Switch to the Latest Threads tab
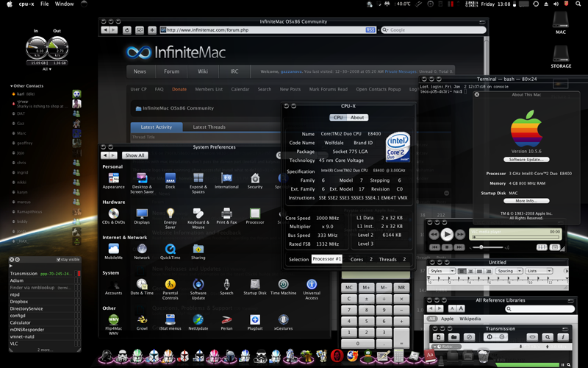588x368 pixels. [x=209, y=127]
